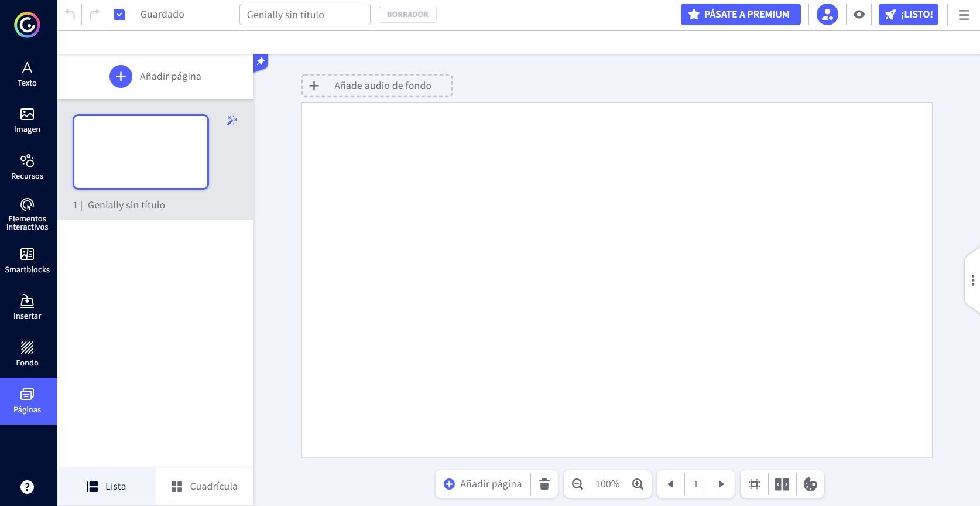
Task: Click the magic wand icon beside page thumbnail
Action: coord(232,121)
